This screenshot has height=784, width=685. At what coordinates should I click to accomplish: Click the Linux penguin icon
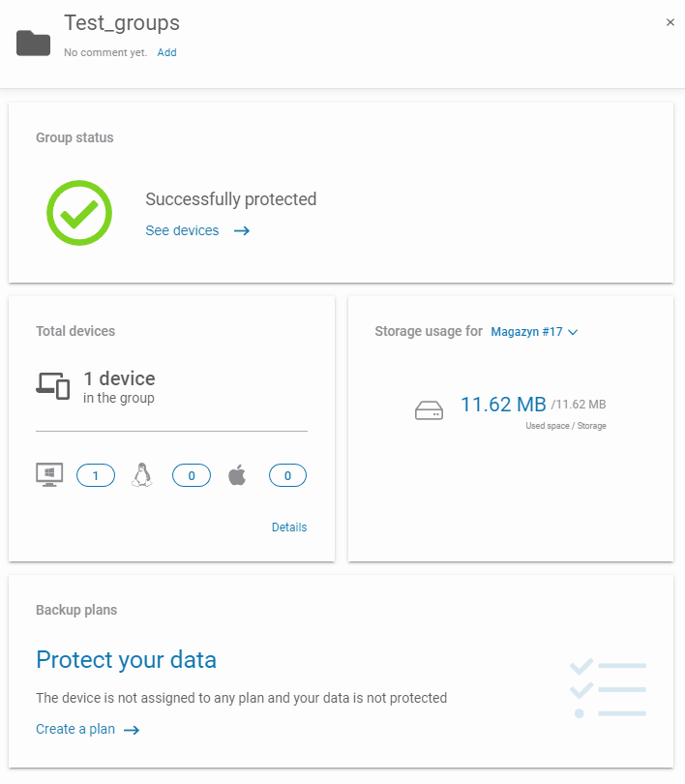[142, 475]
